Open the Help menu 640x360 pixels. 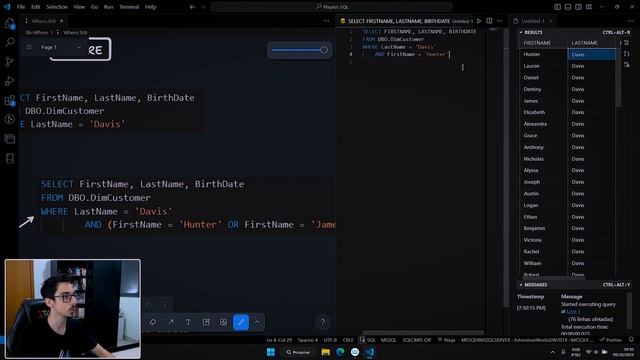point(151,7)
